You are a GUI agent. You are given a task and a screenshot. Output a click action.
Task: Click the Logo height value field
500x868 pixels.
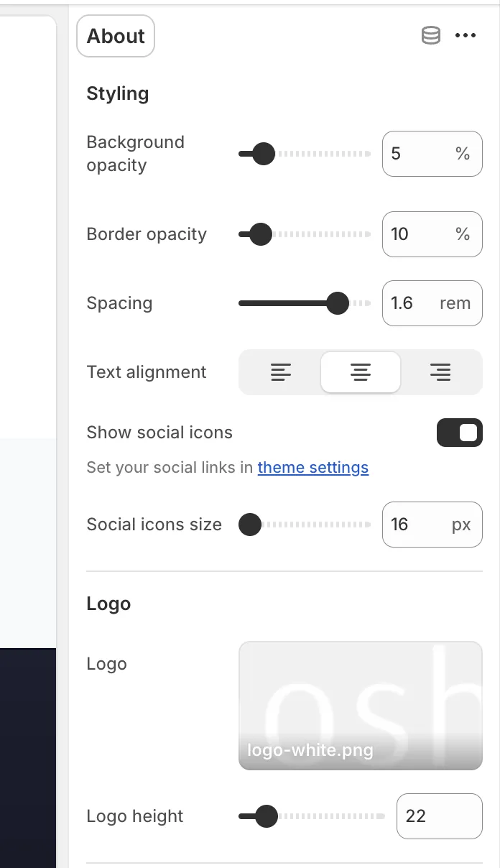(439, 816)
